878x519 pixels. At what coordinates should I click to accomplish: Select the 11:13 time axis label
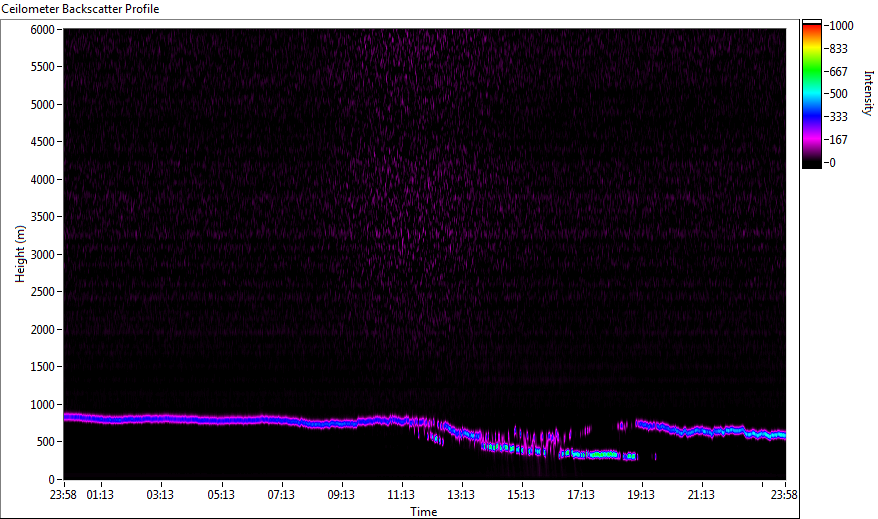[401, 495]
